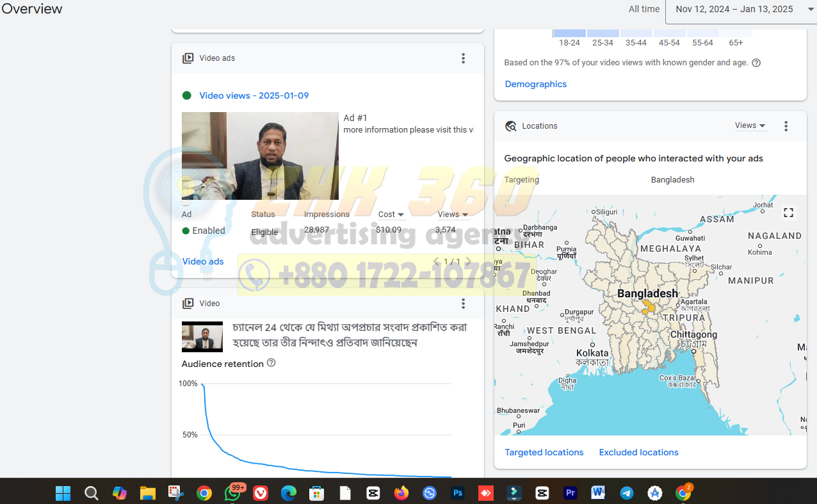Click the 18-24 age group label
This screenshot has height=504, width=817.
(x=569, y=42)
